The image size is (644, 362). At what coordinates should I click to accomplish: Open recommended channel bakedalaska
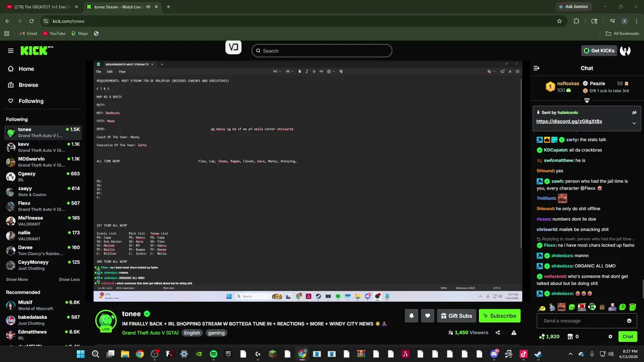pyautogui.click(x=43, y=320)
